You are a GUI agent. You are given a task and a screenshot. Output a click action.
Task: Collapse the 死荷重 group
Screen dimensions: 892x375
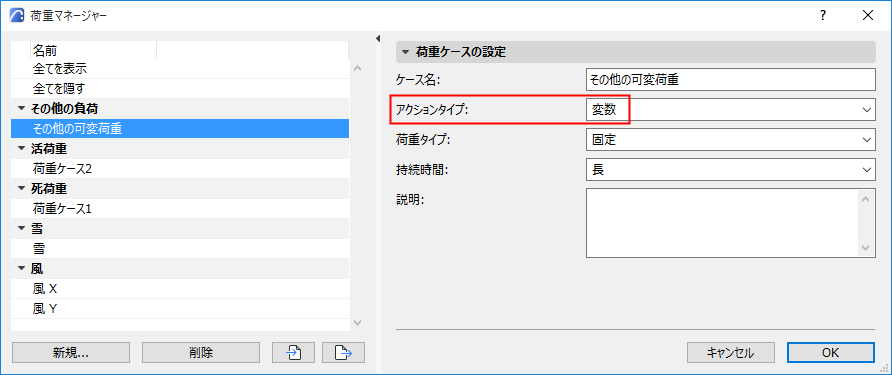(x=22, y=188)
